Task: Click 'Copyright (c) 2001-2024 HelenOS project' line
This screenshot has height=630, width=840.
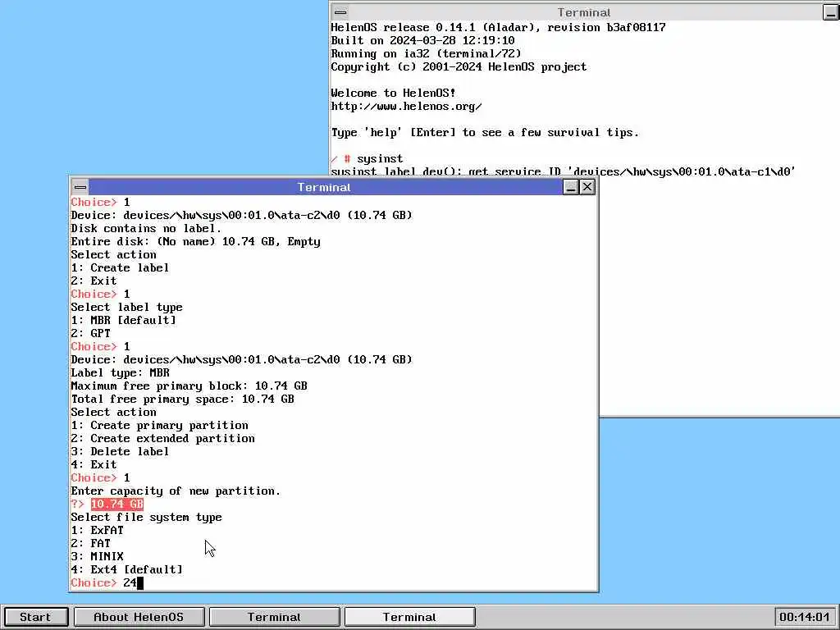Action: click(459, 67)
